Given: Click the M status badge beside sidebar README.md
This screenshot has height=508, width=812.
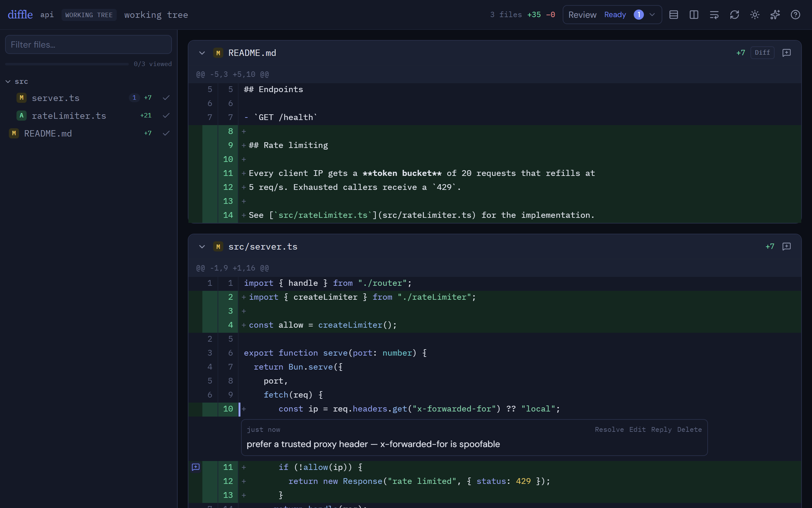Looking at the screenshot, I should (x=14, y=133).
